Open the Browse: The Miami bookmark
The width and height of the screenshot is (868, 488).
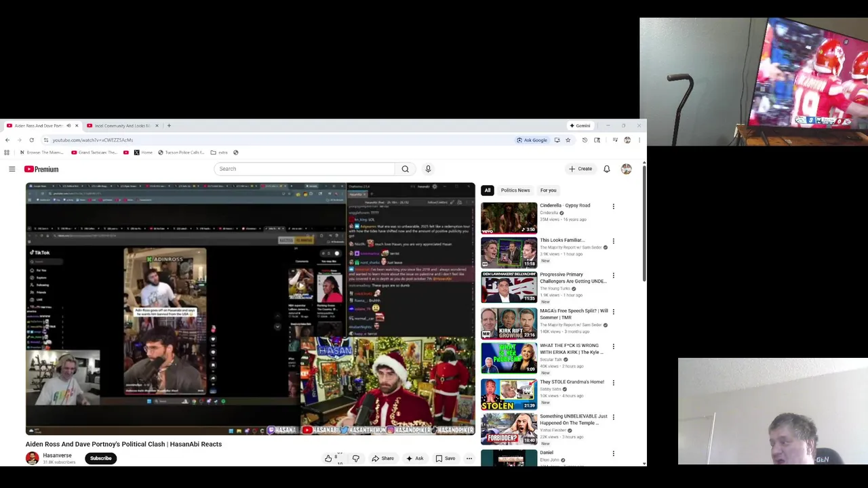(x=41, y=152)
